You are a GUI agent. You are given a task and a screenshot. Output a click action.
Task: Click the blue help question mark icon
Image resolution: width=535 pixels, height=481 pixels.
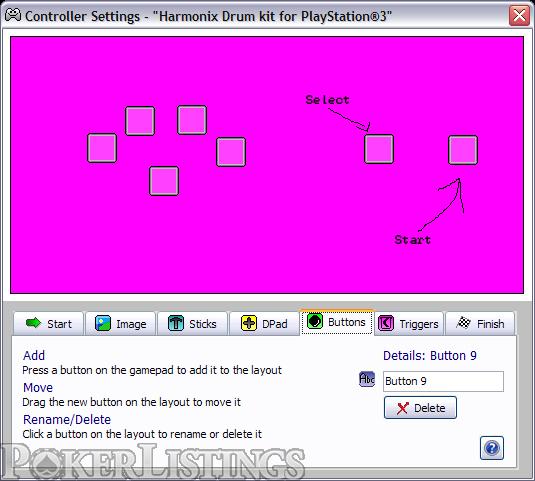[x=492, y=448]
